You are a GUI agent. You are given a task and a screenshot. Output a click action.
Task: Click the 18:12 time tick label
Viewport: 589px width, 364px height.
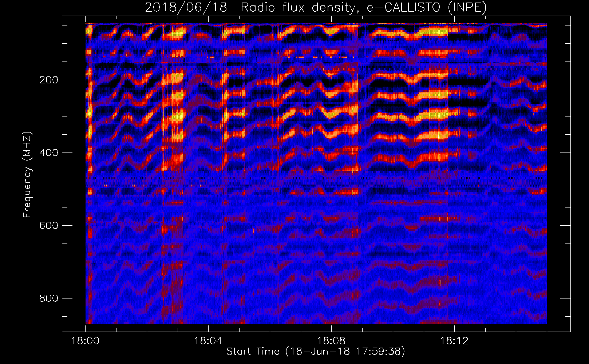click(454, 341)
